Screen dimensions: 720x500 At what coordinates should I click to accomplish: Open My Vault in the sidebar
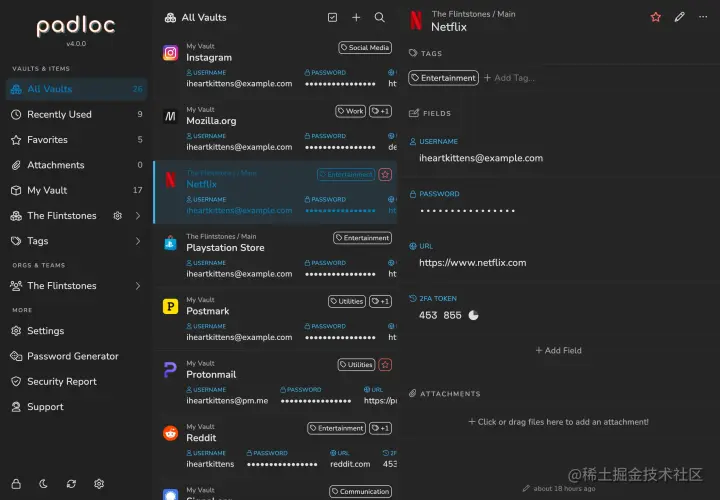coord(76,190)
